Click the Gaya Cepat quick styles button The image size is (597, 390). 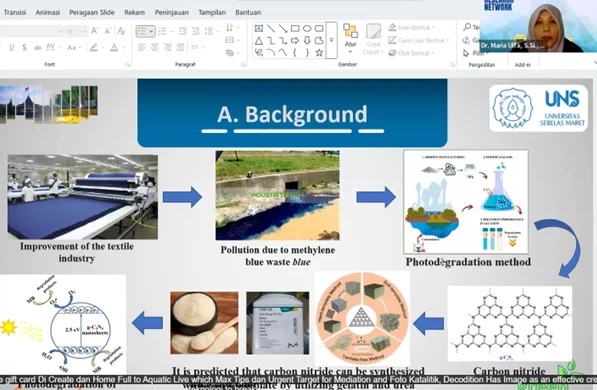(373, 40)
